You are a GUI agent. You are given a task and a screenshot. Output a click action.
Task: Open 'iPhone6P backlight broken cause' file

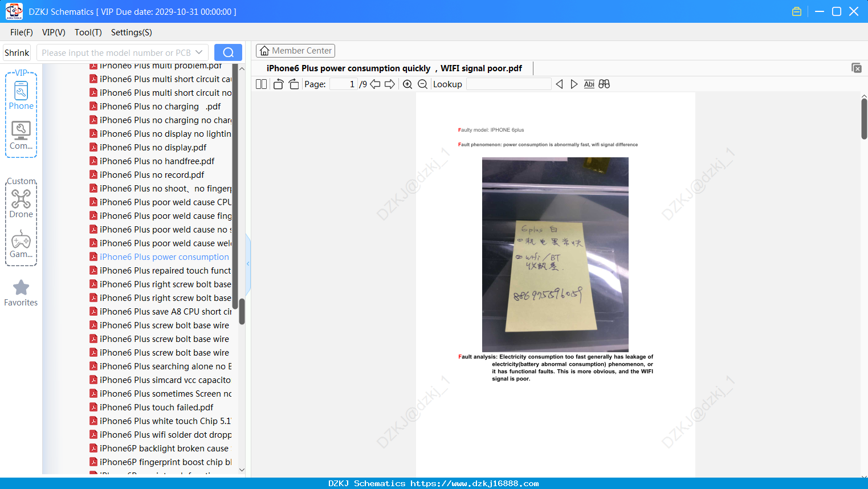[x=160, y=449]
